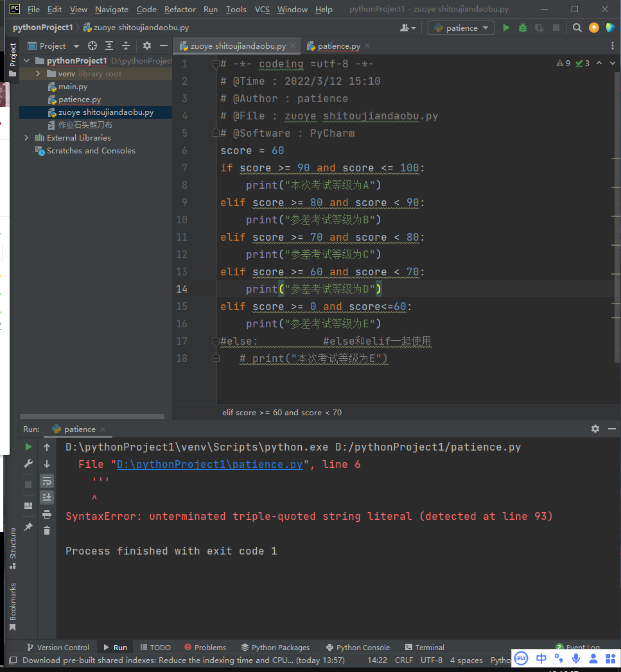Expand External Libraries node
621x672 pixels.
pos(26,138)
